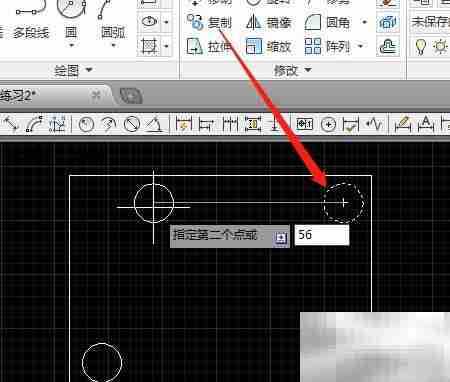
Task: Click the Center Mark toolbar icon
Action: coord(328,125)
